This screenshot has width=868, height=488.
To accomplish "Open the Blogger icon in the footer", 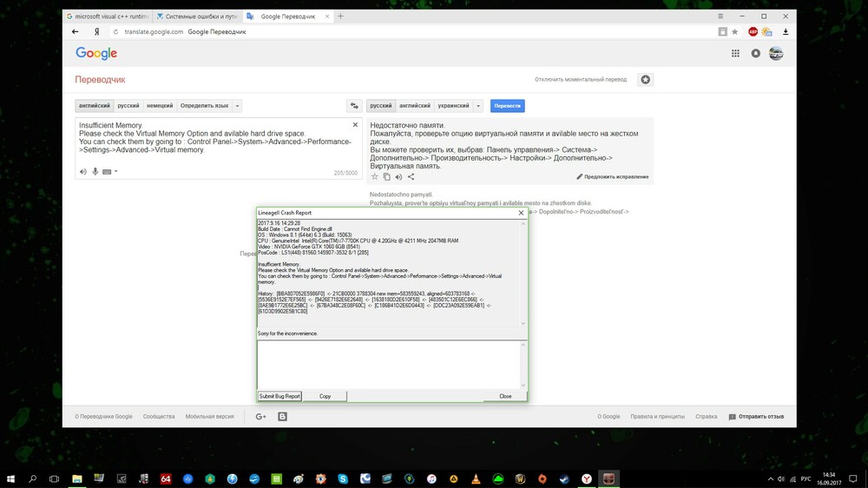I will pyautogui.click(x=282, y=417).
